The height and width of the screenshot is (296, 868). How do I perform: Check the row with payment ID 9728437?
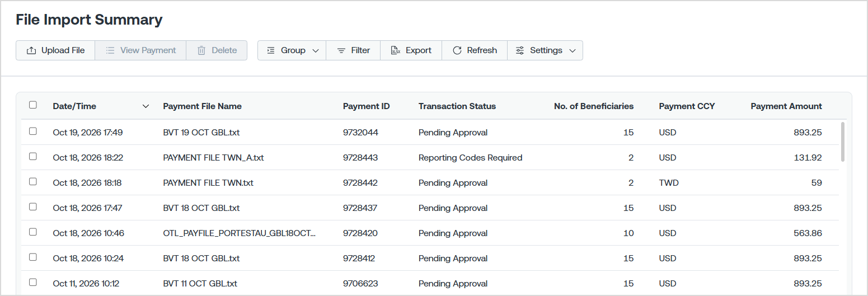[x=33, y=206]
